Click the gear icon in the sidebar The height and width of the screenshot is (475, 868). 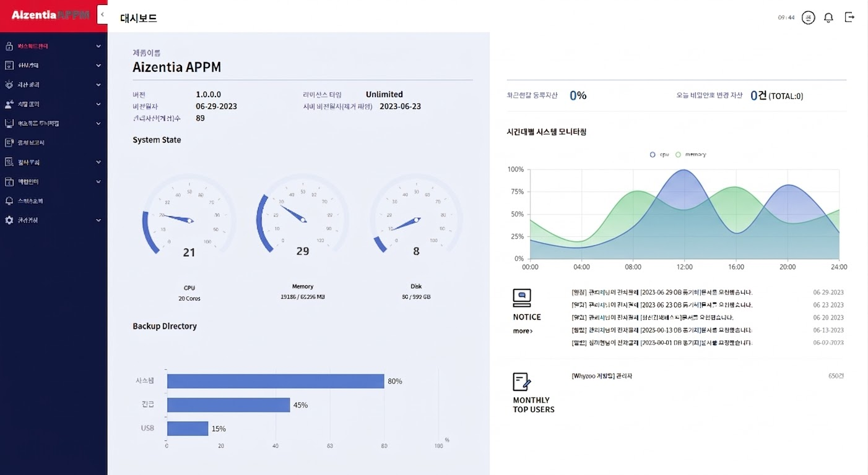9,220
